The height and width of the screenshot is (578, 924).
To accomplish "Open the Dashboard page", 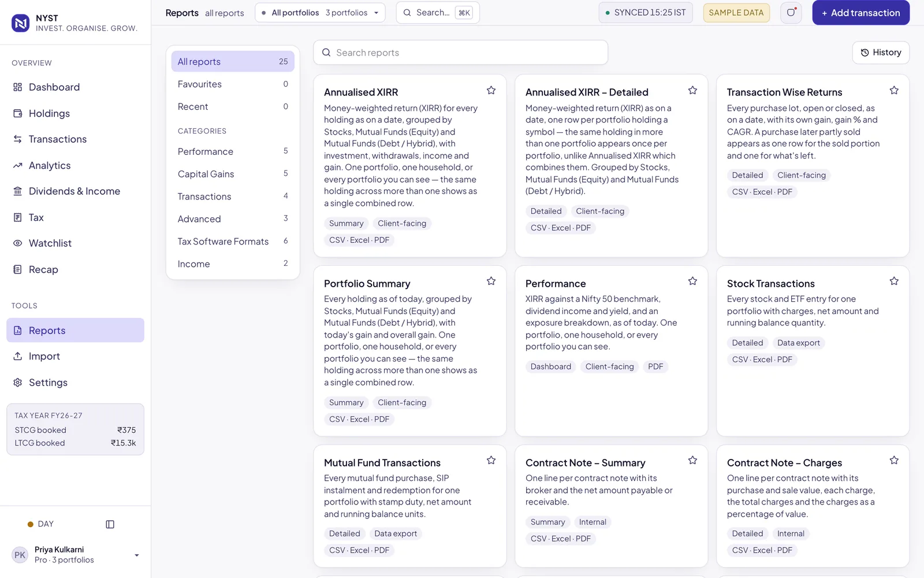I will pyautogui.click(x=75, y=87).
